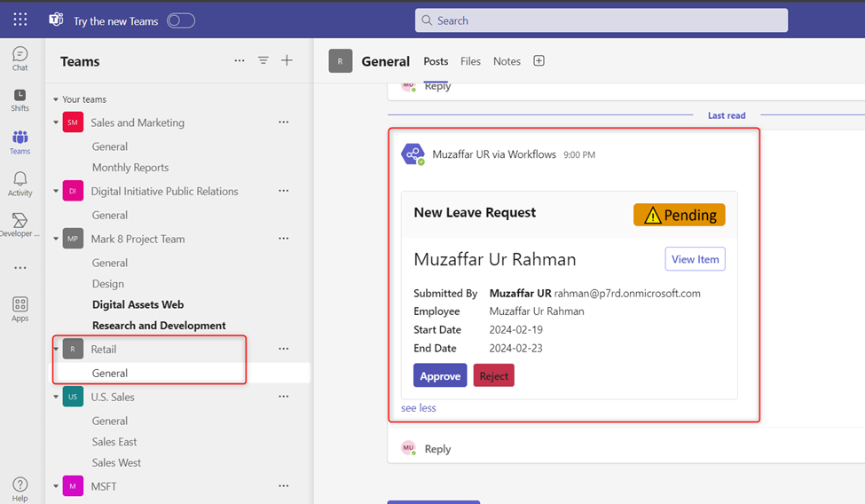The image size is (865, 504).
Task: Click the channel header R avatar
Action: 341,61
